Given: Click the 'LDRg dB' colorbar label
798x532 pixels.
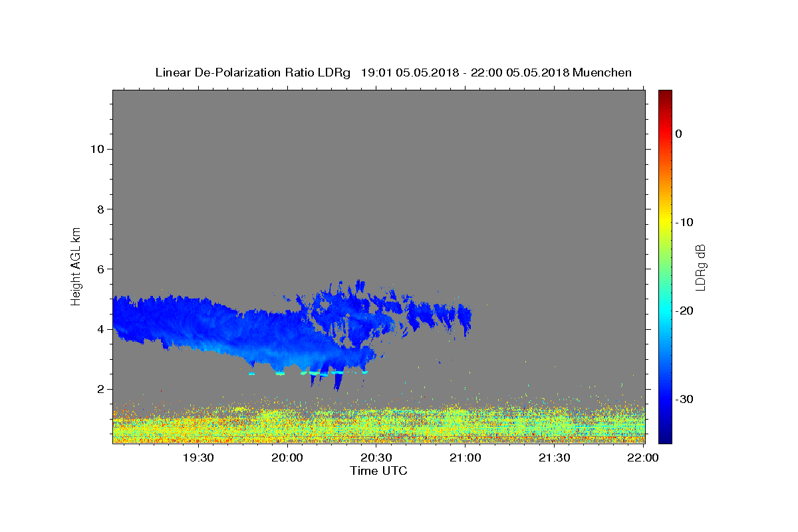Looking at the screenshot, I should 700,267.
